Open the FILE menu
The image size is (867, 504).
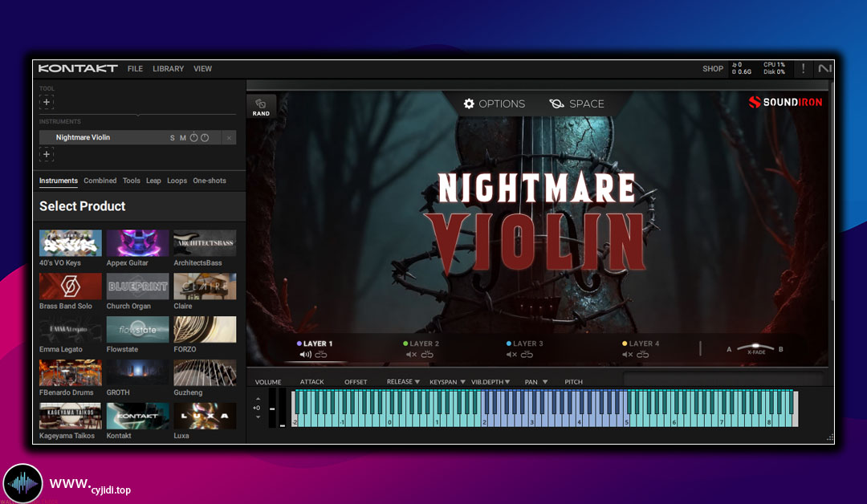[x=135, y=68]
